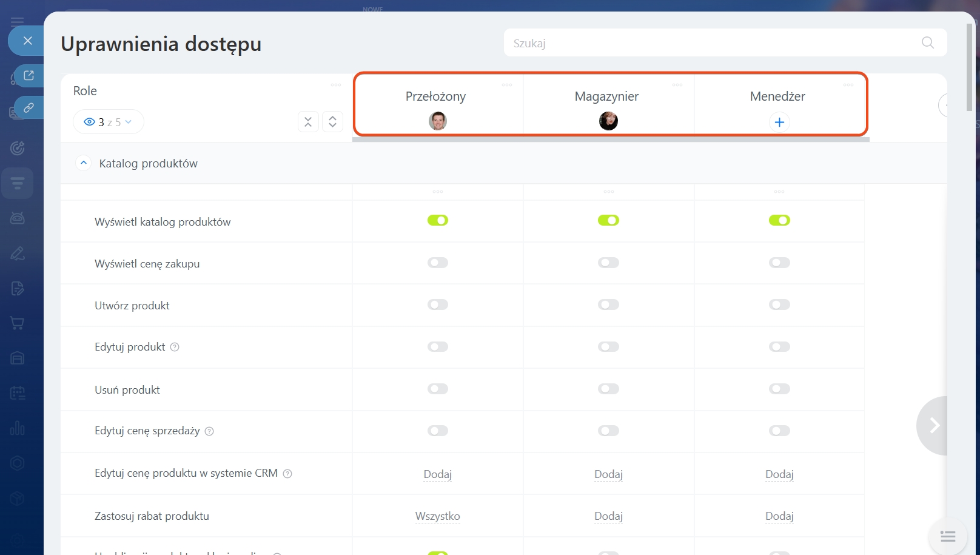
Task: Open the bottom-right list menu button
Action: 947,536
